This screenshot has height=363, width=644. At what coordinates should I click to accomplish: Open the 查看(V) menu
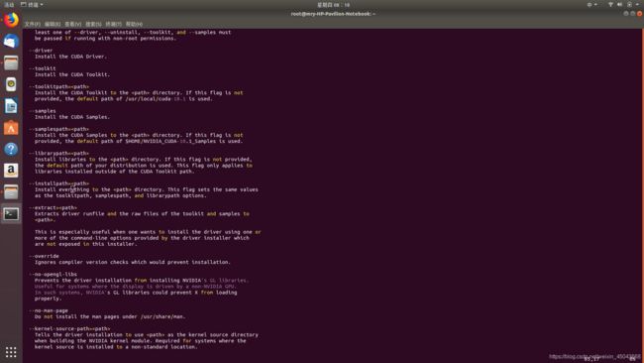point(72,24)
